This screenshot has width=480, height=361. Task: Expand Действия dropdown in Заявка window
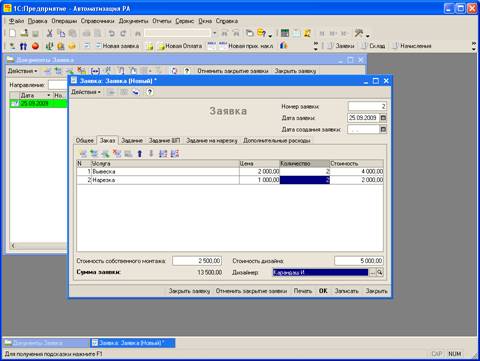click(86, 92)
